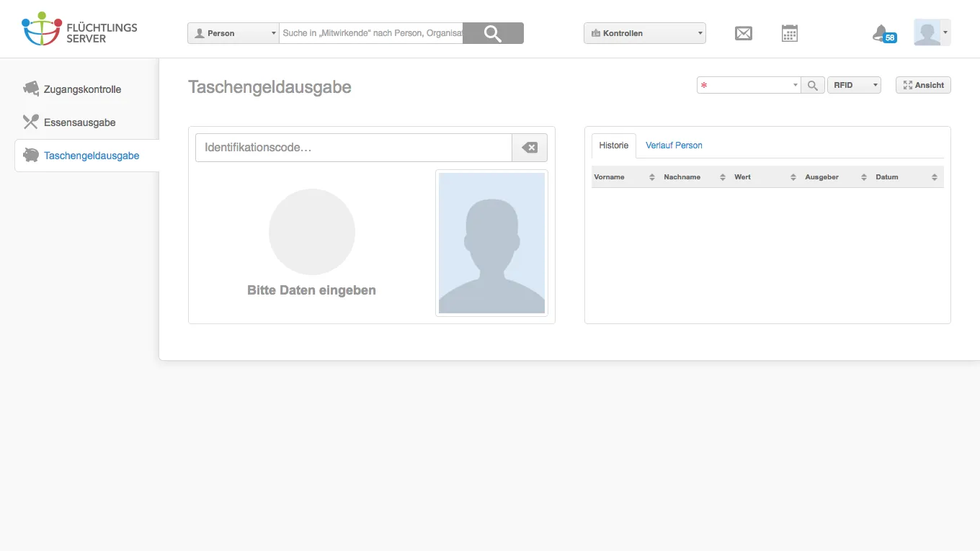Sort table by Nachname column

695,177
